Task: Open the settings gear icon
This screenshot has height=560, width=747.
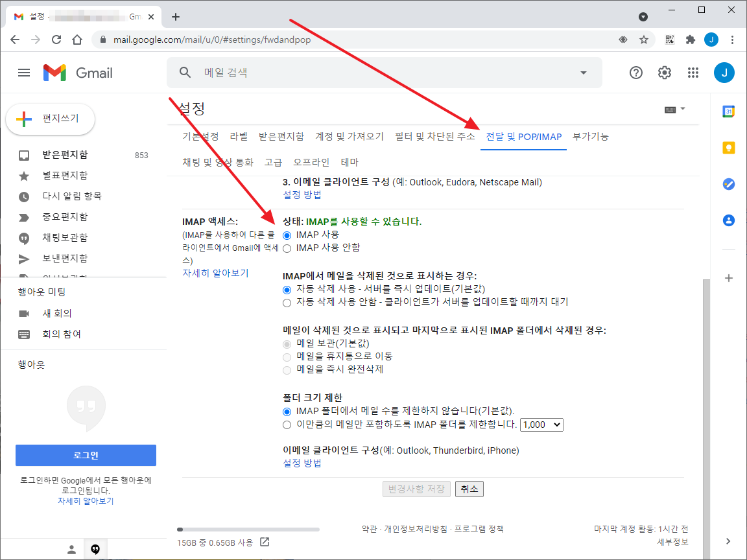Action: (665, 73)
